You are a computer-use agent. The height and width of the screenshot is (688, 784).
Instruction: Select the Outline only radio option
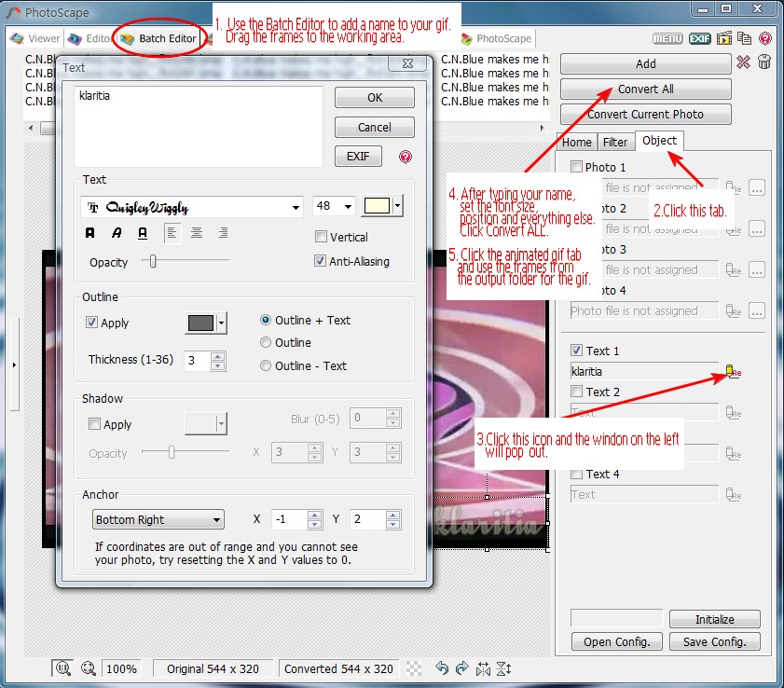(266, 342)
